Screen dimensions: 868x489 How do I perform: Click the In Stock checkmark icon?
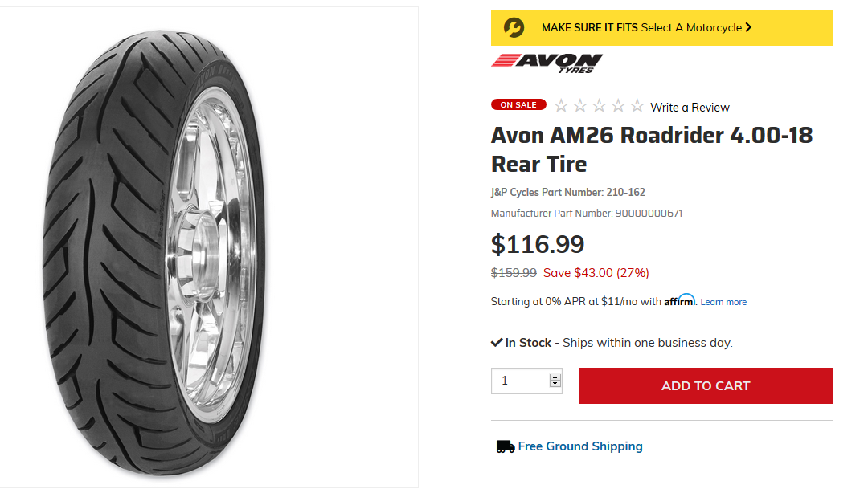click(497, 343)
